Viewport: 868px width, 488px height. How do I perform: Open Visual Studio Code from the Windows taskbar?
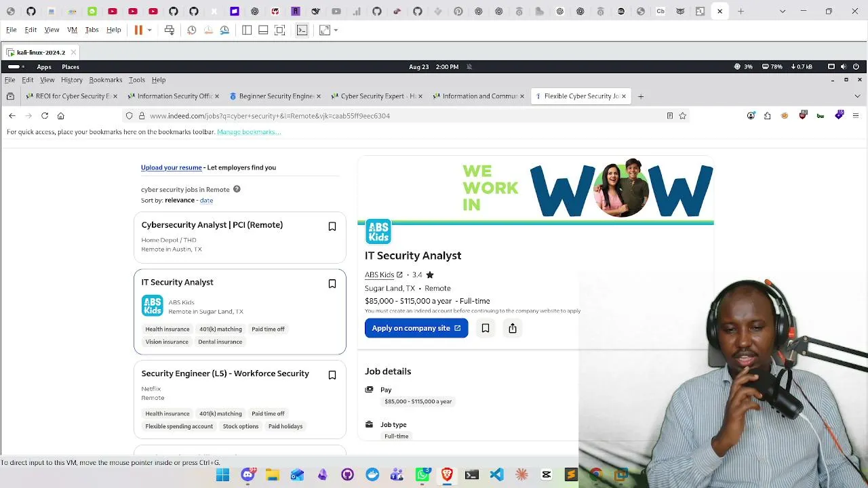pyautogui.click(x=497, y=475)
